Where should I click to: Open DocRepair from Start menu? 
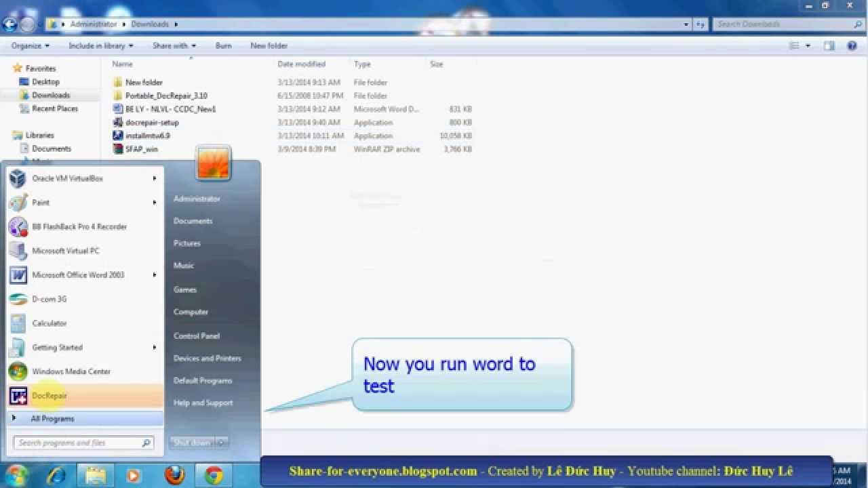(85, 396)
